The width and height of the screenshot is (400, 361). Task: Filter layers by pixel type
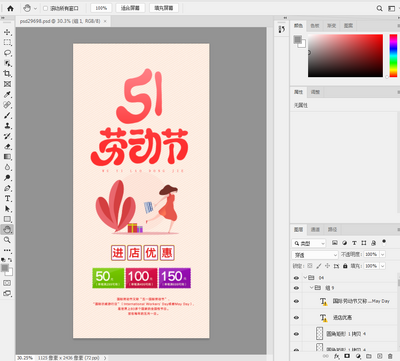tap(335, 243)
